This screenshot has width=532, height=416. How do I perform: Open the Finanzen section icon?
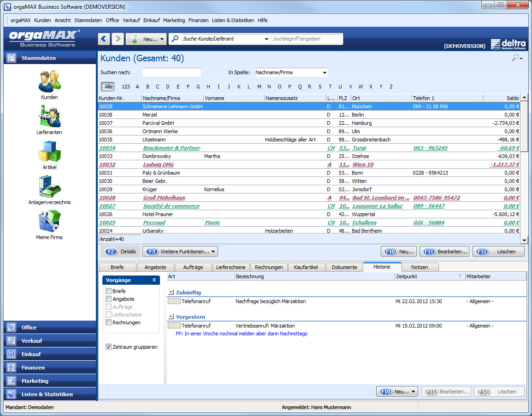tap(12, 368)
